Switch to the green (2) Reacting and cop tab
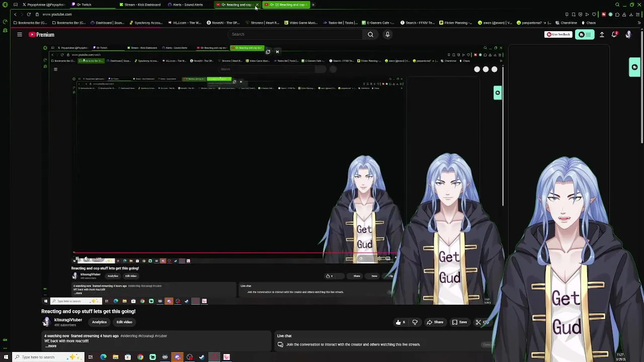 click(x=287, y=5)
